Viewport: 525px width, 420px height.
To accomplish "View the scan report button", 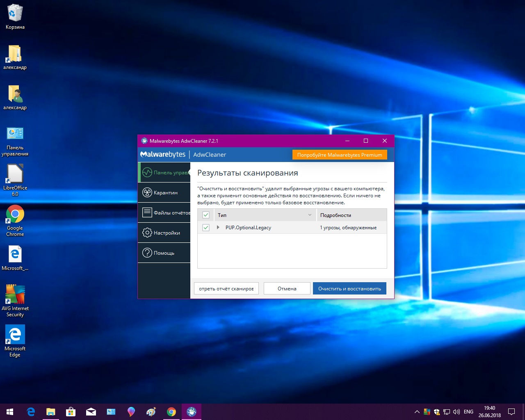I will pyautogui.click(x=226, y=288).
